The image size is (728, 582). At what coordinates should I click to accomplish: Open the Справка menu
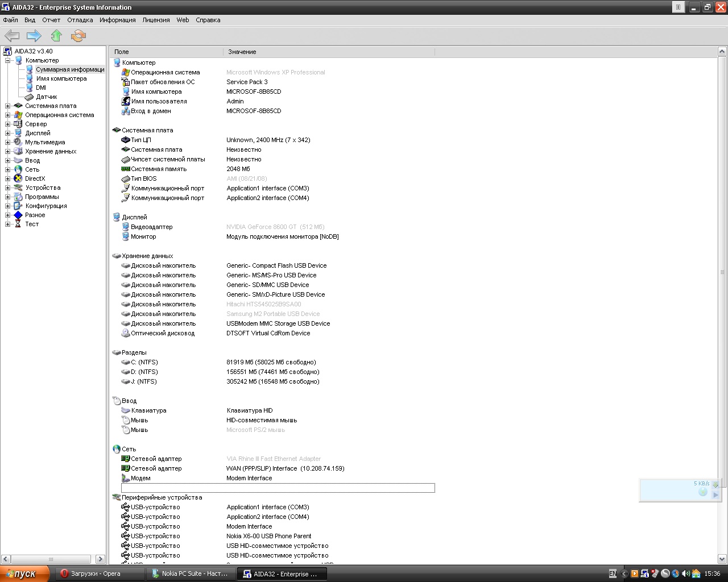[208, 20]
